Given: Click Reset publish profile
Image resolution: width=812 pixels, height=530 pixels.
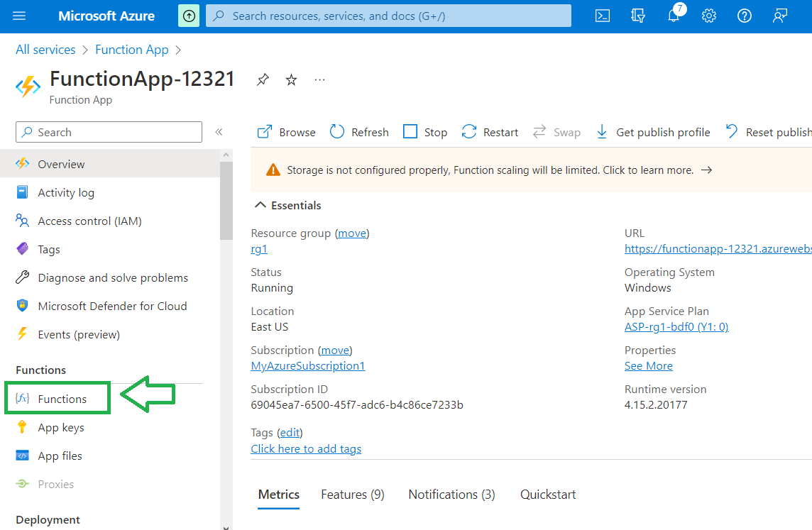Looking at the screenshot, I should click(769, 132).
